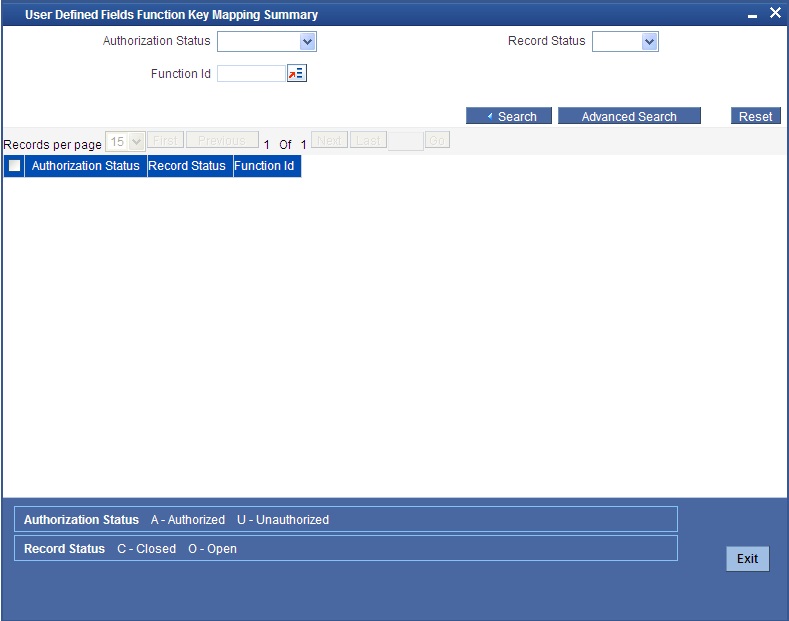
Task: Open the Function Id list of values icon
Action: tap(297, 73)
